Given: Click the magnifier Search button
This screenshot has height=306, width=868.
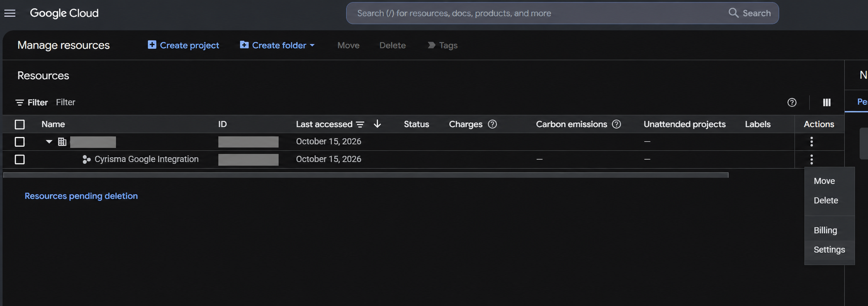Looking at the screenshot, I should point(750,13).
